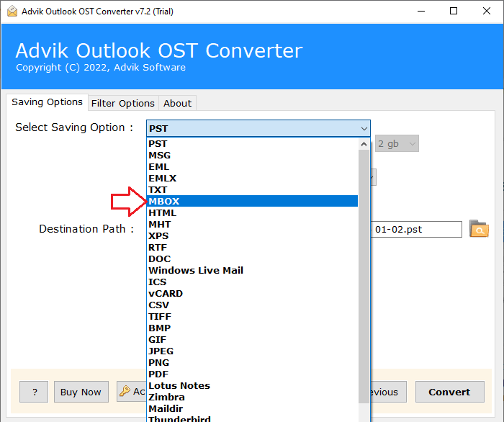Pick vCARD saving option
The image size is (504, 422).
click(252, 293)
